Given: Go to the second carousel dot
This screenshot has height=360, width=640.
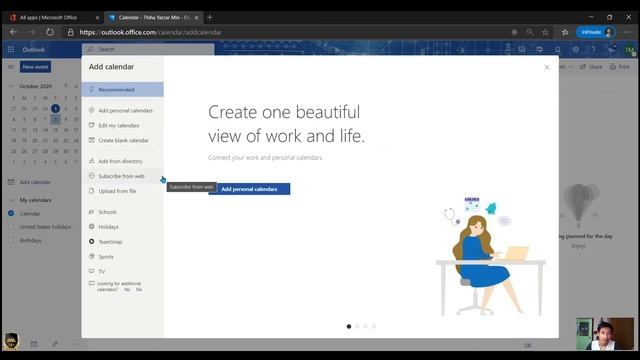Looking at the screenshot, I should tap(357, 326).
